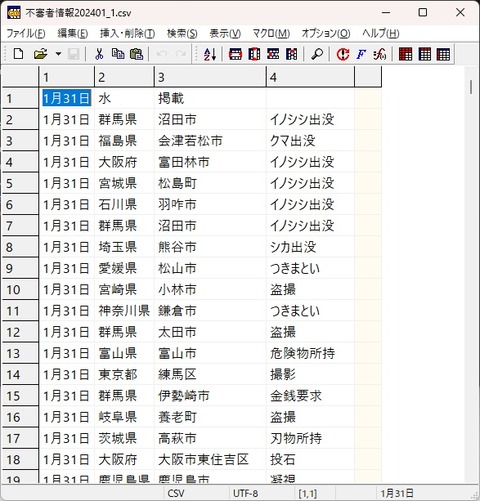Create a new file with New icon
Screen dimensions: 480x501
click(x=18, y=54)
